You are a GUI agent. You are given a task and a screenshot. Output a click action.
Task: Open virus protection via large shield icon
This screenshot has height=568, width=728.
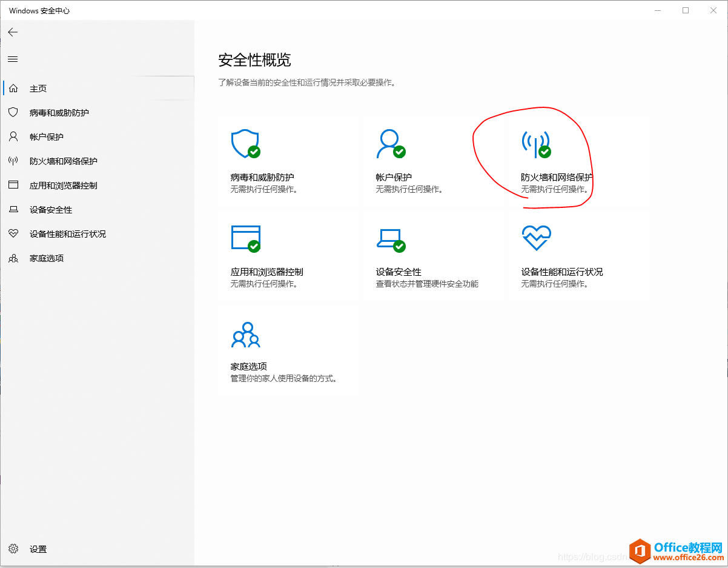245,143
